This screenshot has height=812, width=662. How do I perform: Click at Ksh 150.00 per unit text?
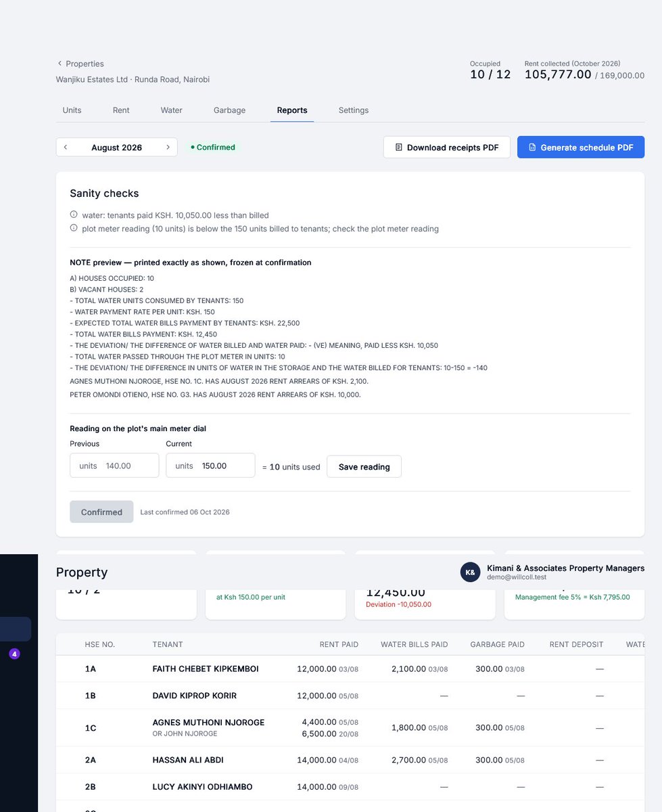click(250, 597)
